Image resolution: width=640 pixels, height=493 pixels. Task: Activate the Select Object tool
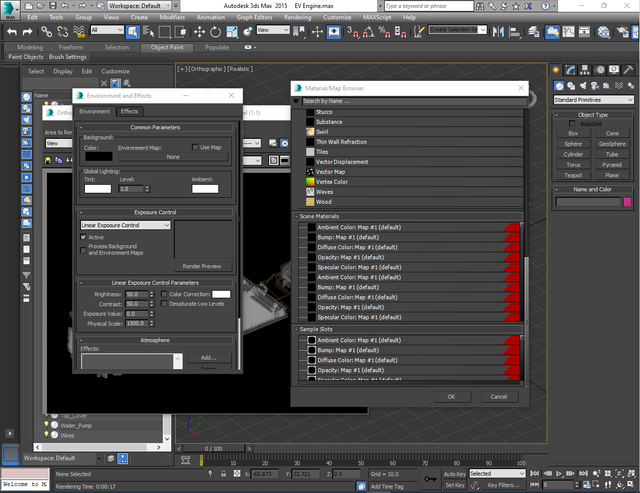point(132,32)
